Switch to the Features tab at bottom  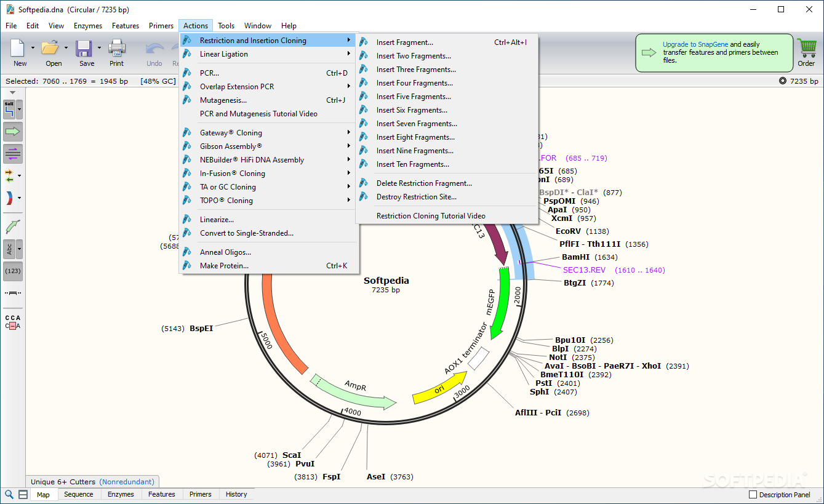click(x=162, y=494)
